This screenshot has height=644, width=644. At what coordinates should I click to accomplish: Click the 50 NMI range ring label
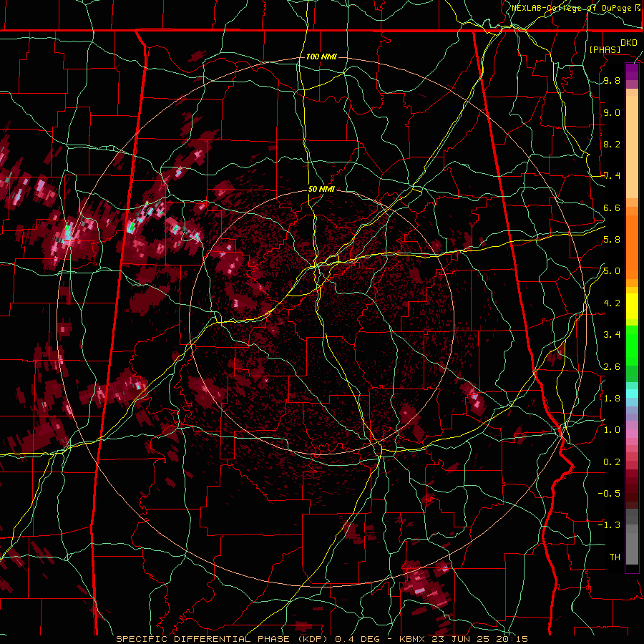[x=321, y=190]
